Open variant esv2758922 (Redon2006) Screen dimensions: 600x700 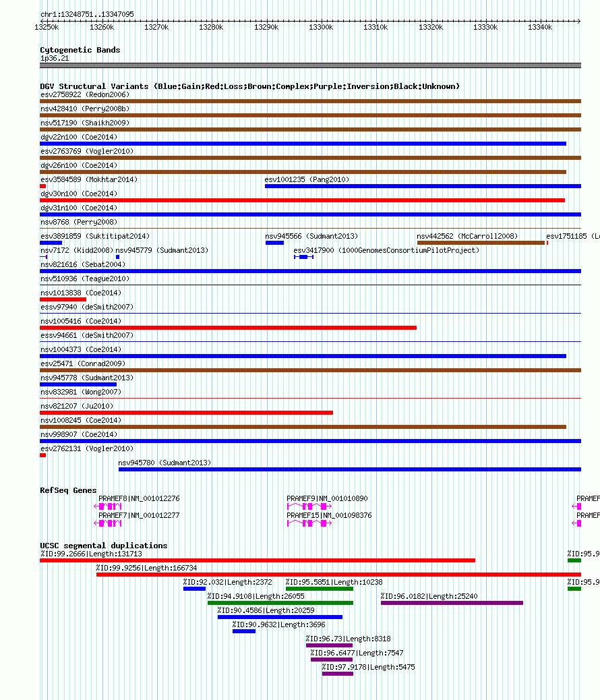point(85,94)
